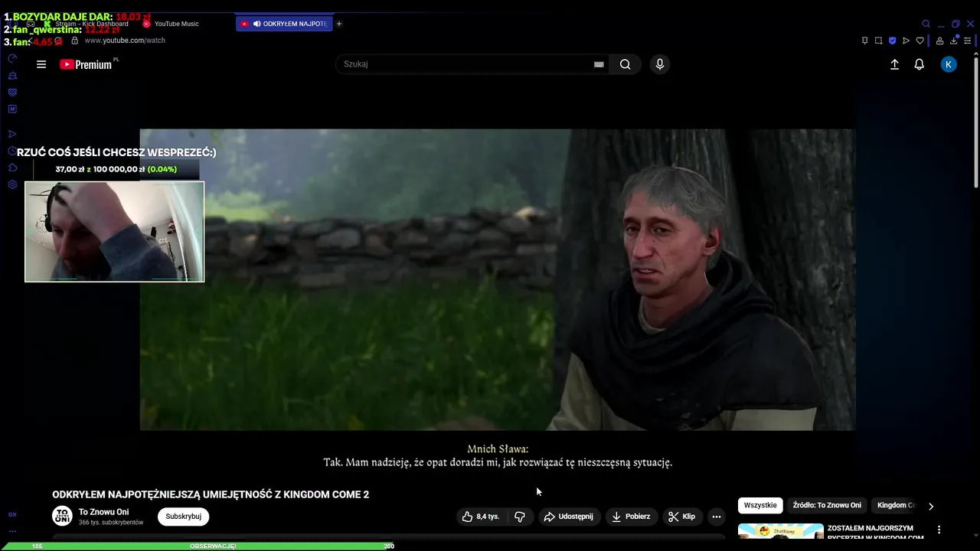Open the My Flow send icon
The width and height of the screenshot is (980, 551).
click(x=906, y=41)
